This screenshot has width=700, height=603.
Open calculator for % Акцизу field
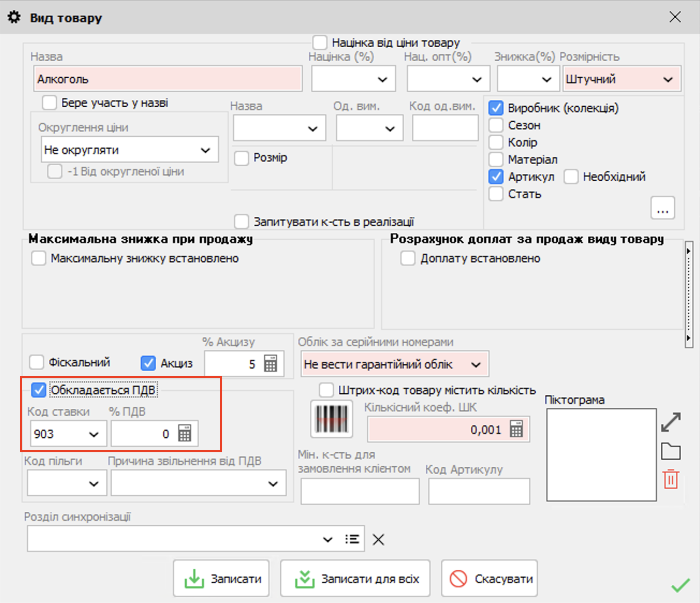coord(271,364)
